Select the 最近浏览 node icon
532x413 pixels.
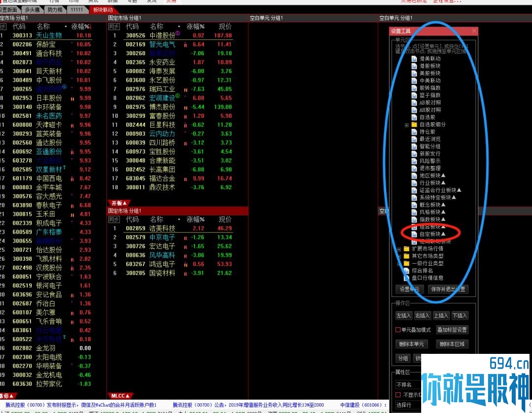[x=414, y=139]
